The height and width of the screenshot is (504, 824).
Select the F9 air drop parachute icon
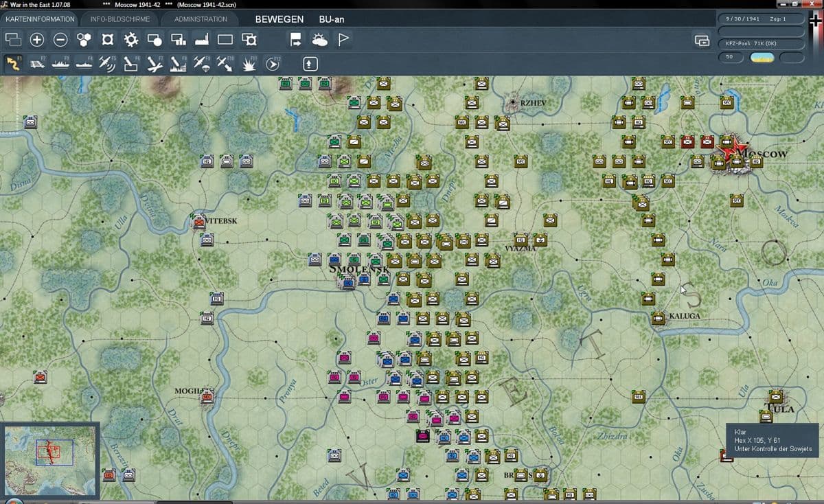click(201, 63)
